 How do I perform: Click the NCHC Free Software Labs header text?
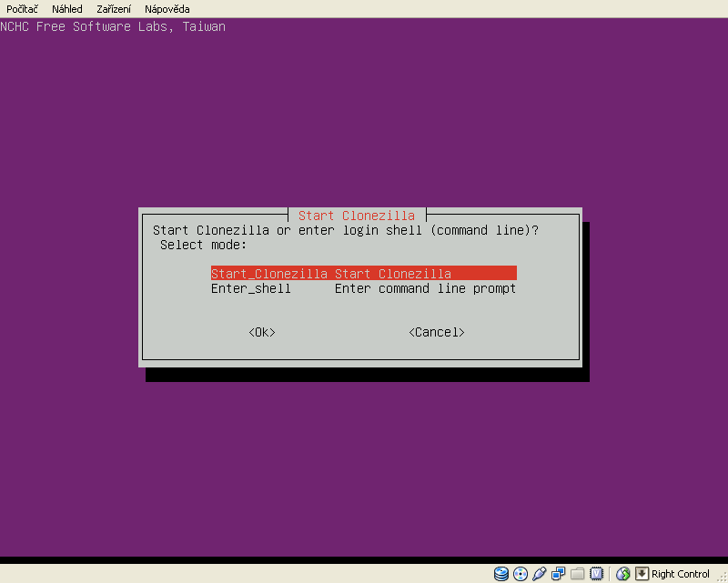[x=113, y=26]
